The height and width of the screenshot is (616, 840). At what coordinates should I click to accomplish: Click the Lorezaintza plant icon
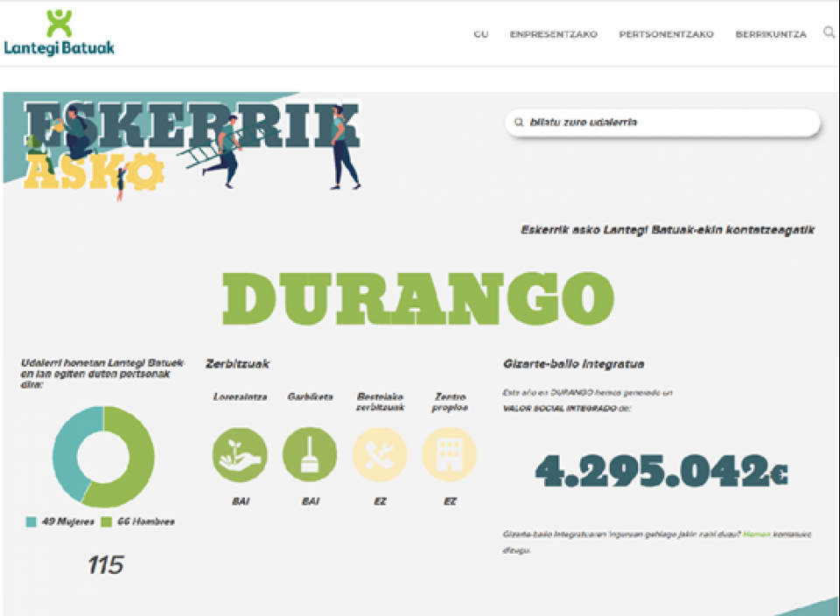click(x=240, y=455)
